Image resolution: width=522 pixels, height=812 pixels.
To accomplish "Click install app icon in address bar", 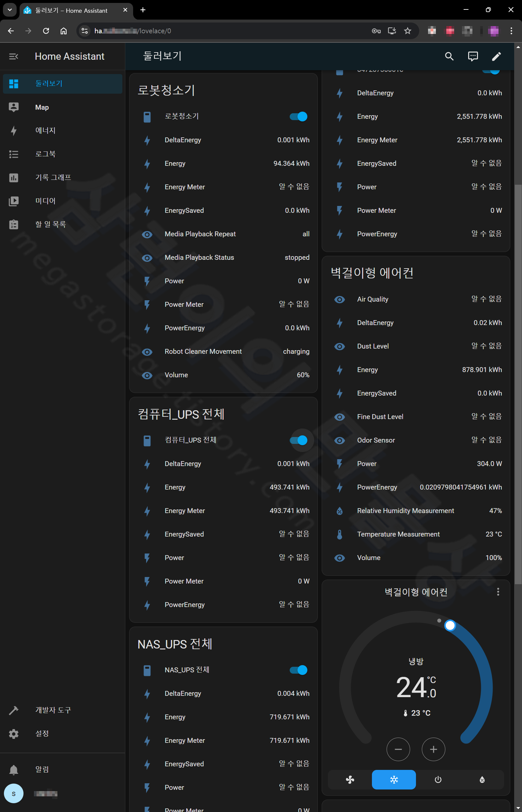I will (x=392, y=31).
